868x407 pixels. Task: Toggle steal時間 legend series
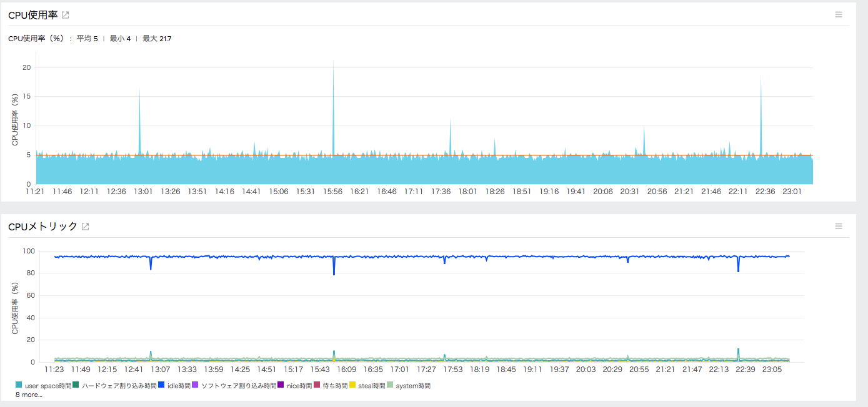(367, 386)
